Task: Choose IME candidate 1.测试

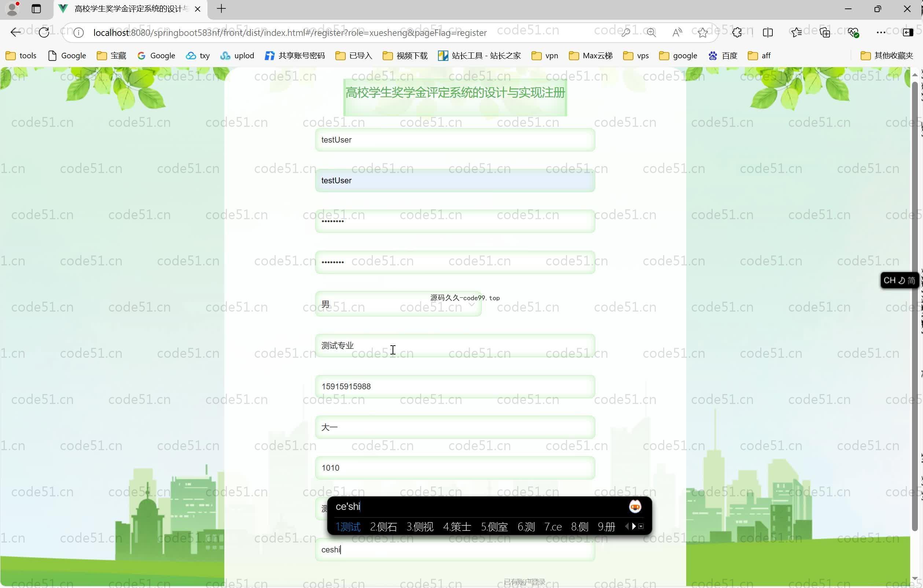Action: [x=348, y=527]
